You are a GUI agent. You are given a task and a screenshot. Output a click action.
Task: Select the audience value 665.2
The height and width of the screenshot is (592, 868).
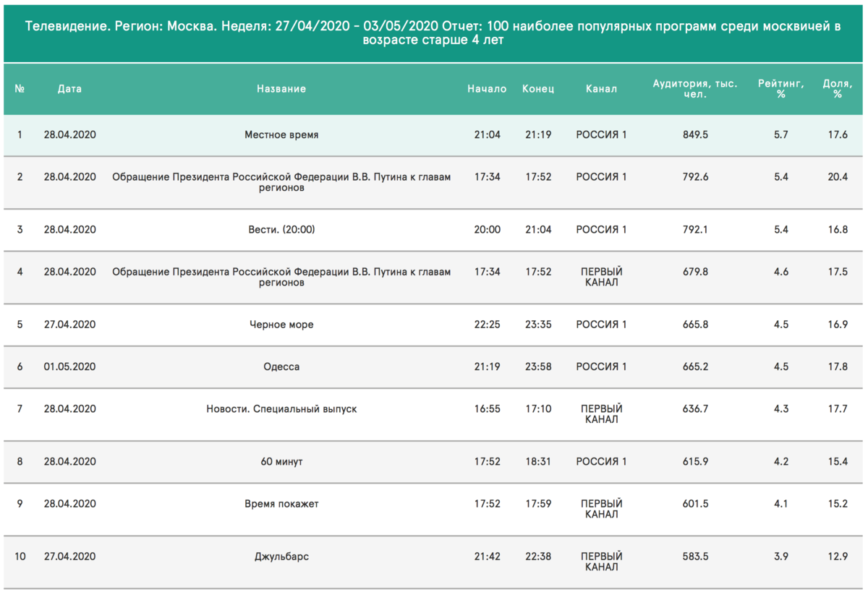tap(695, 366)
